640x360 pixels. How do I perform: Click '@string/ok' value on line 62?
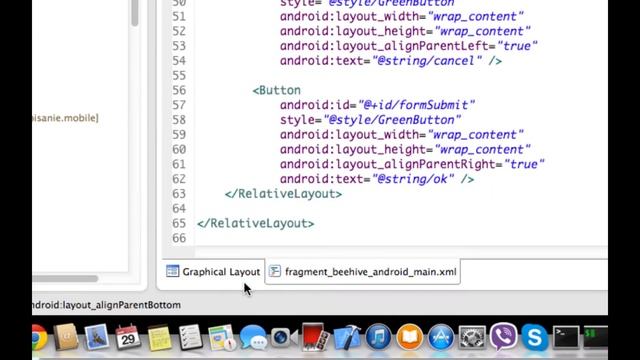point(413,179)
